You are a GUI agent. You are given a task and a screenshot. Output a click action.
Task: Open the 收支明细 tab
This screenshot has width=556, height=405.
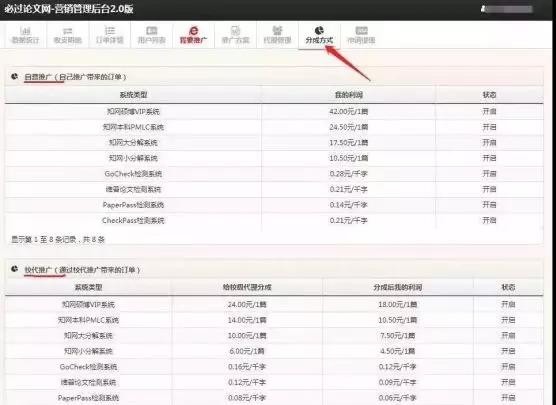tap(67, 35)
